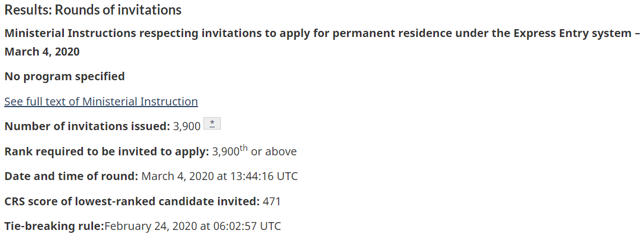Viewport: 644px width, 235px height.
Task: Click the 'or above' text after the rank
Action: coord(274,151)
